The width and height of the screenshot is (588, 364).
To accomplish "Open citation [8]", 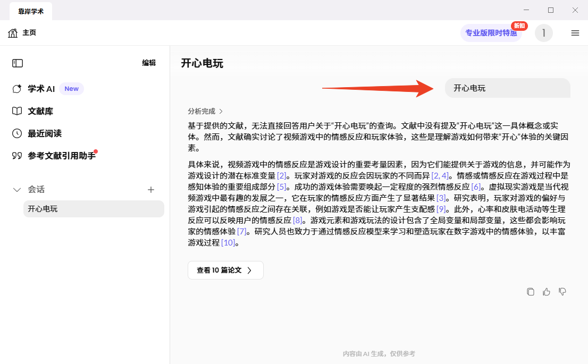I will point(297,220).
